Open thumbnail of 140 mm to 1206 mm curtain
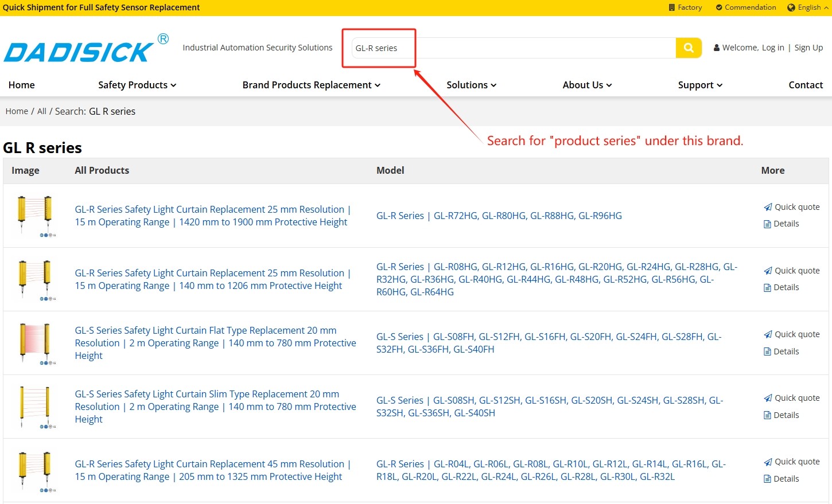832x504 pixels. (x=36, y=279)
